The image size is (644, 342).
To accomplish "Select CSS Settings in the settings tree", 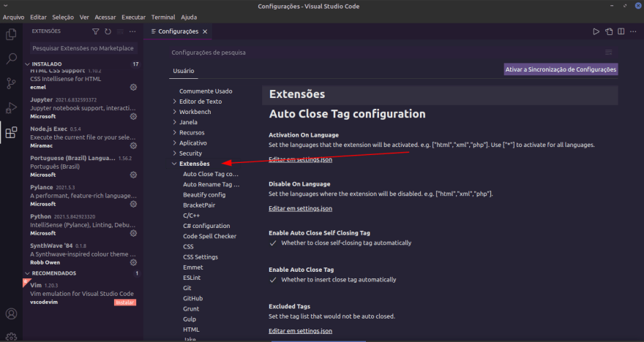I will pyautogui.click(x=201, y=257).
